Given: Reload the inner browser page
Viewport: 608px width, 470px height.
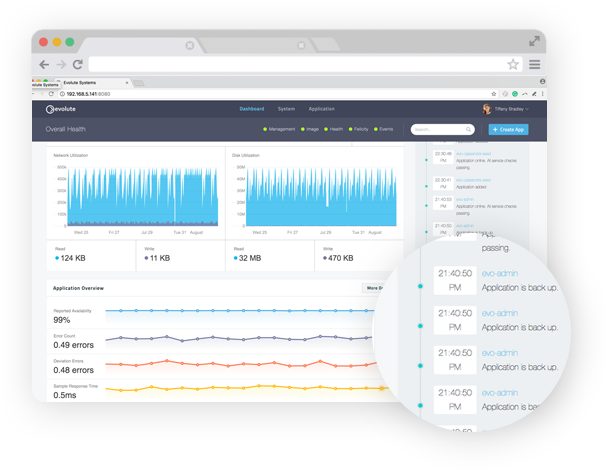Looking at the screenshot, I should pos(51,94).
